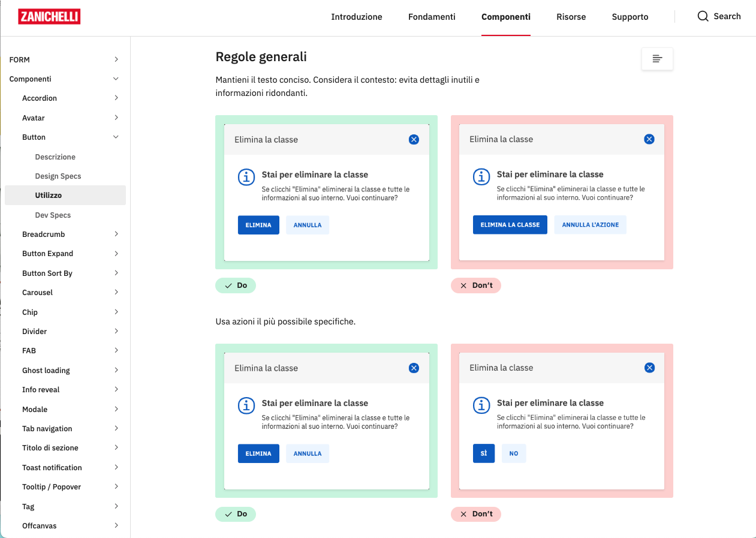
Task: Click the SÌ button
Action: (484, 453)
